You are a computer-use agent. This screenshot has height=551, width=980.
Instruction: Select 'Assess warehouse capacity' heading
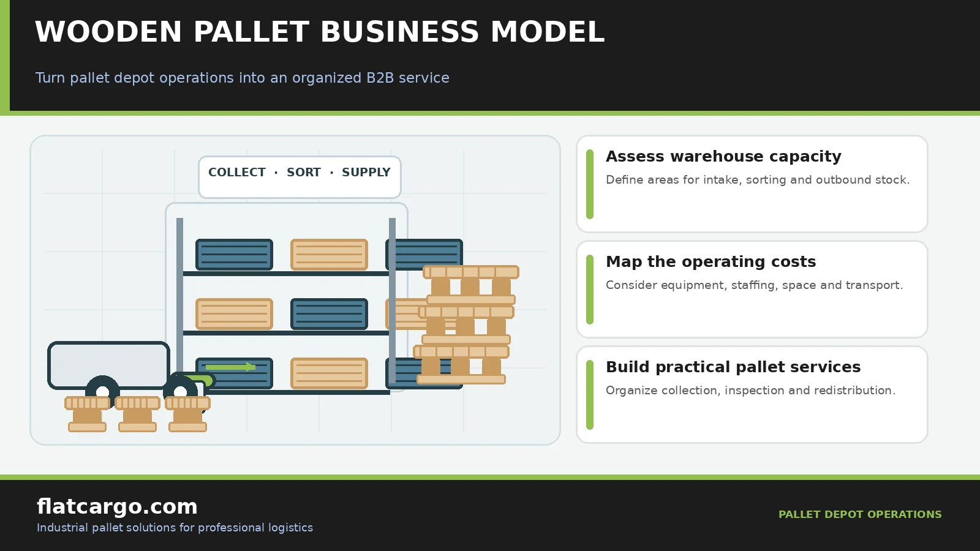coord(723,157)
